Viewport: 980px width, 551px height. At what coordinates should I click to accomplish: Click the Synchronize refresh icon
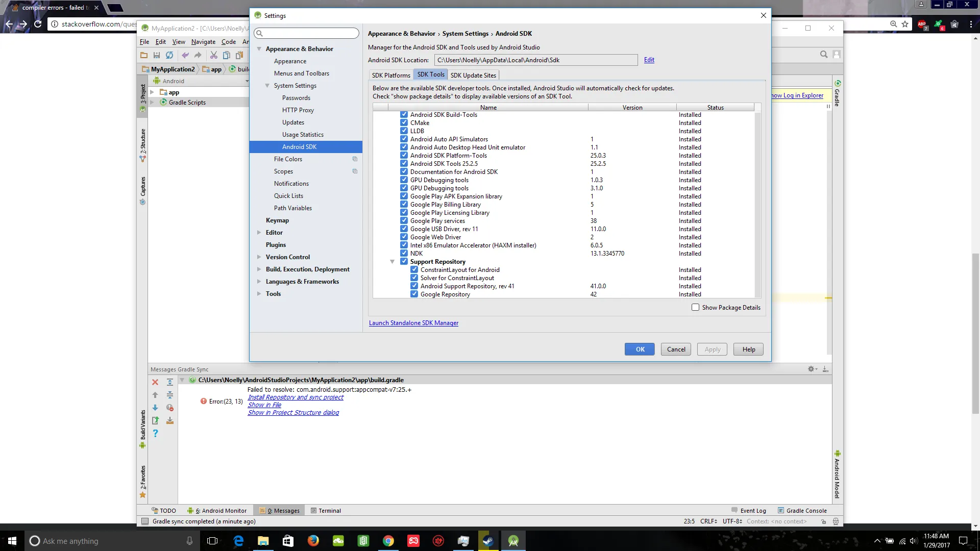(169, 55)
